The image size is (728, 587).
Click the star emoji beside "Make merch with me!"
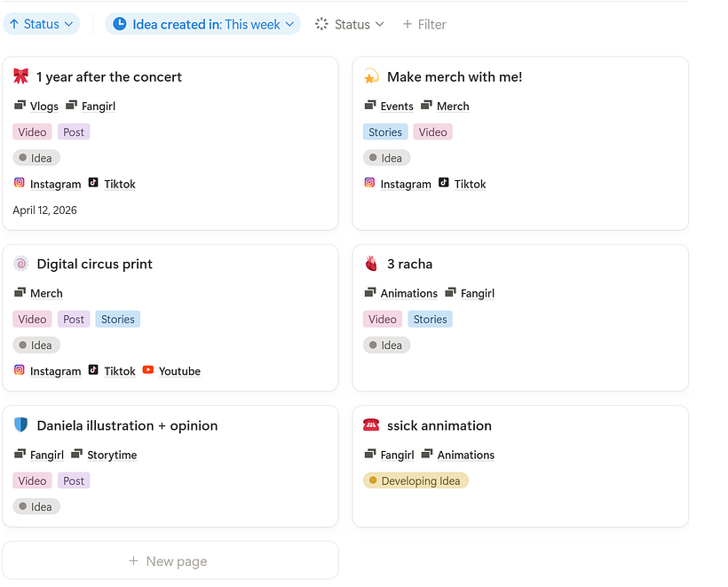point(372,76)
